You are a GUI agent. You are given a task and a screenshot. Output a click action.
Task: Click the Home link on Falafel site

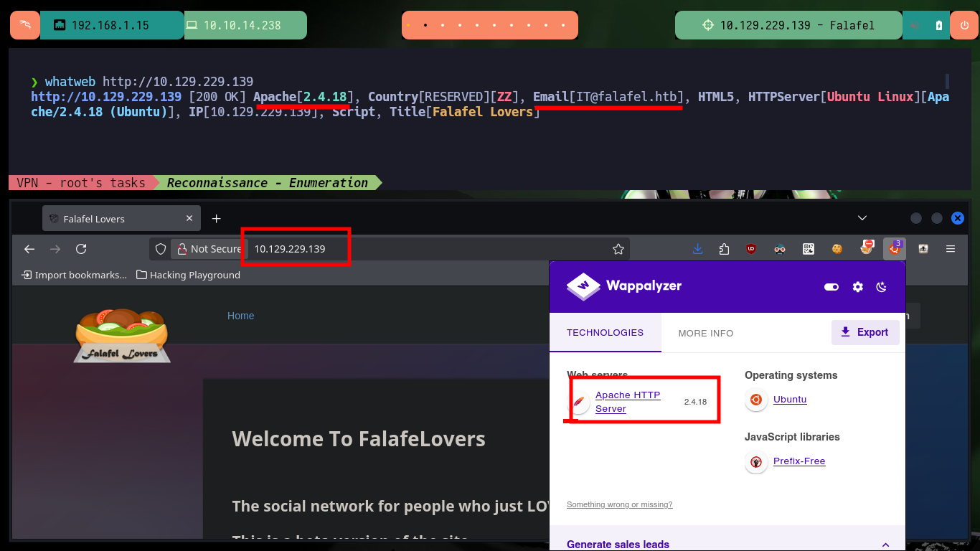pos(240,316)
